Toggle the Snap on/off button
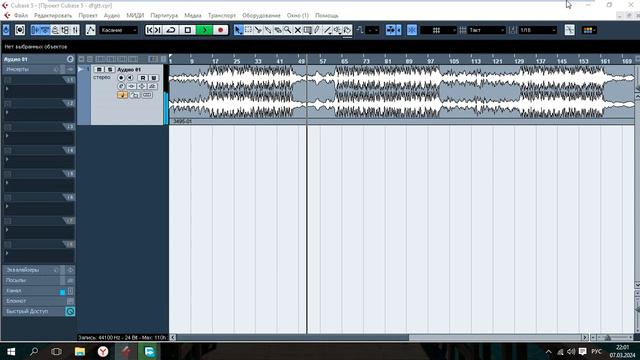640x360 pixels. pos(412,30)
